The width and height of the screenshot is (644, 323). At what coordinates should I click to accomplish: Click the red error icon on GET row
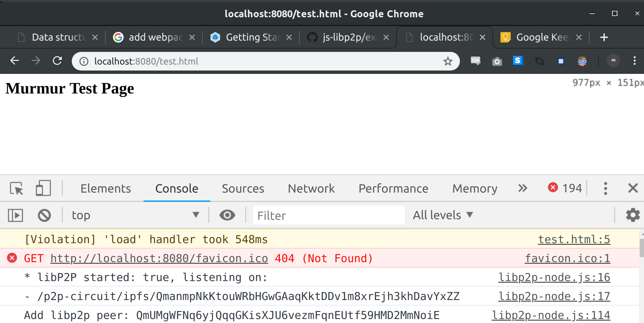click(12, 258)
